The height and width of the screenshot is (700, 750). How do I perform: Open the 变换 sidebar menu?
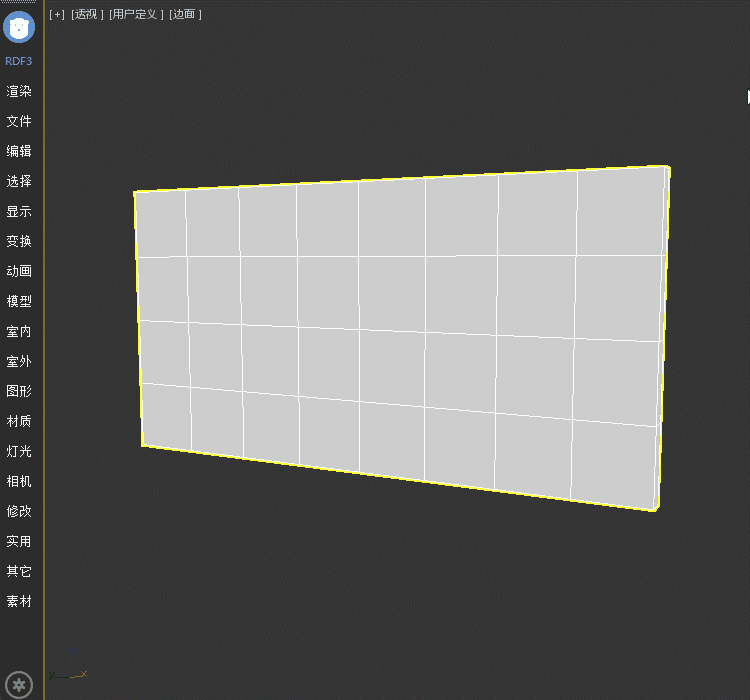point(19,241)
